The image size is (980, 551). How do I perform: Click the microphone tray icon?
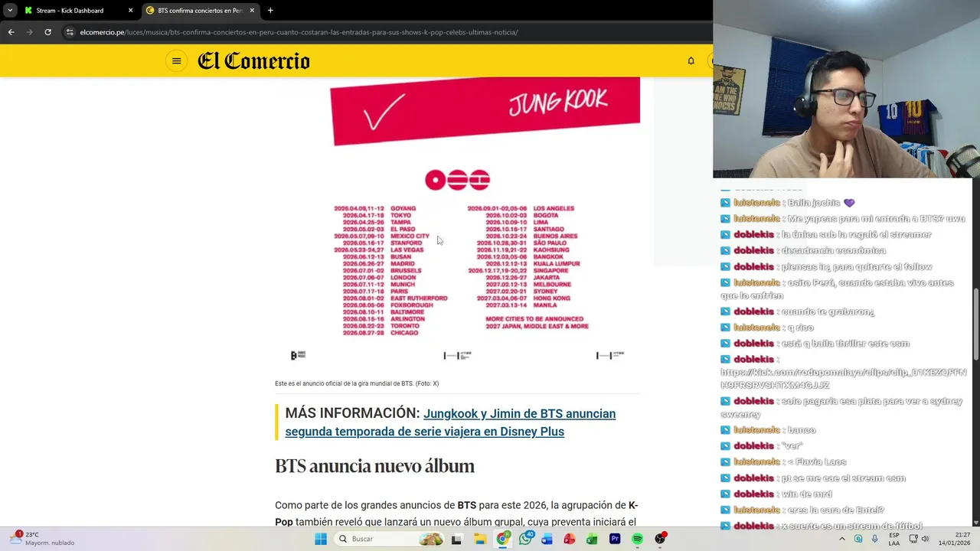[874, 539]
